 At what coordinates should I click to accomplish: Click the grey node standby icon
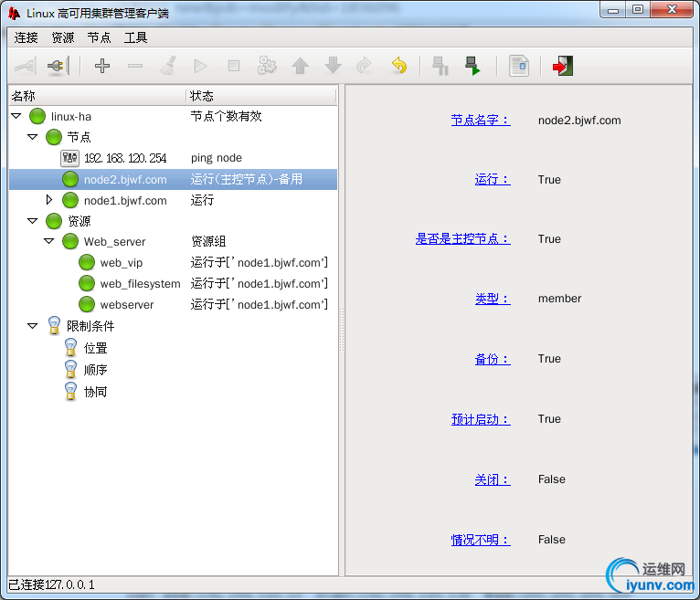coord(440,66)
